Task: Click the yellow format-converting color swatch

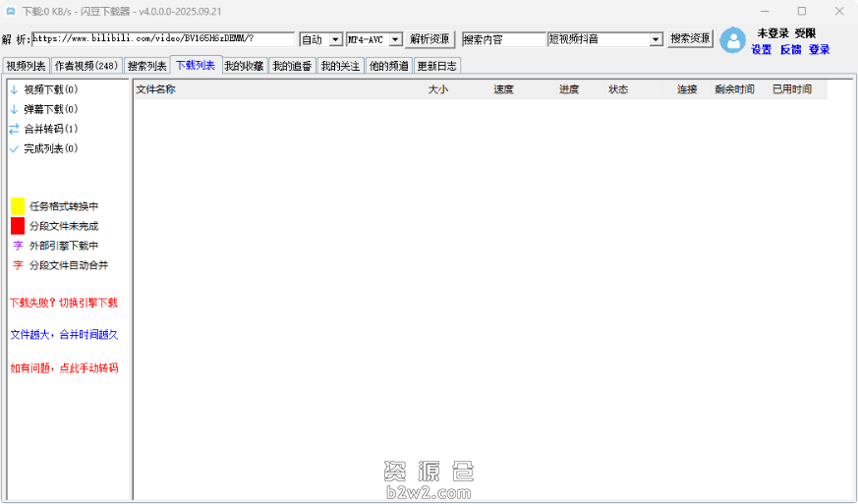Action: [18, 206]
